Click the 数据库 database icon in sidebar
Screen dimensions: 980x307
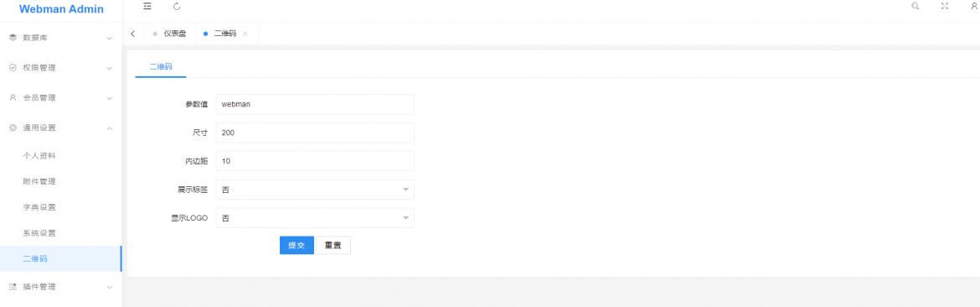[13, 38]
